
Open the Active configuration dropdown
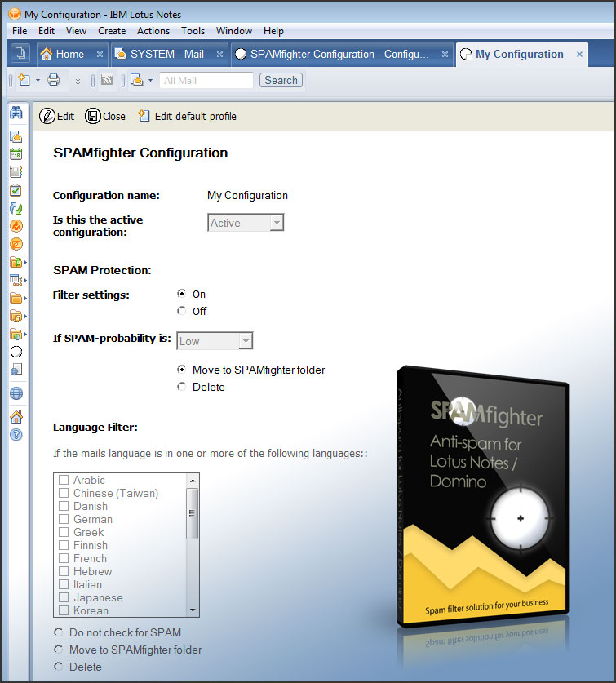point(246,223)
